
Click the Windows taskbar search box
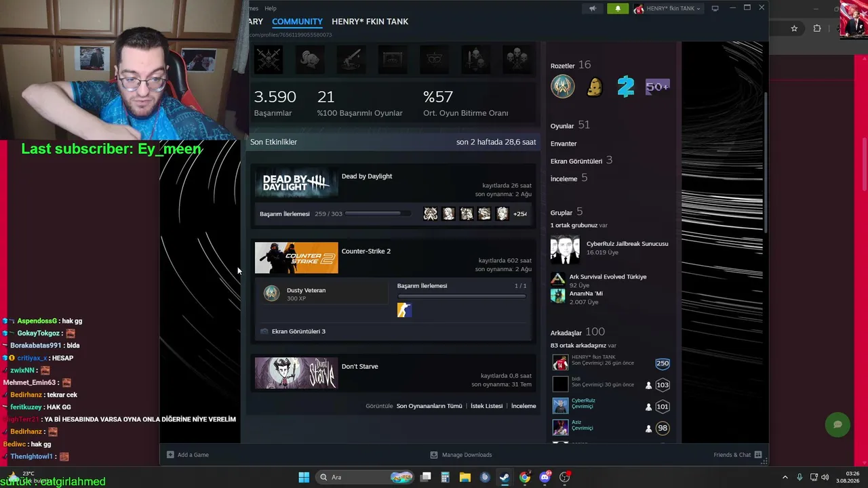coord(366,477)
